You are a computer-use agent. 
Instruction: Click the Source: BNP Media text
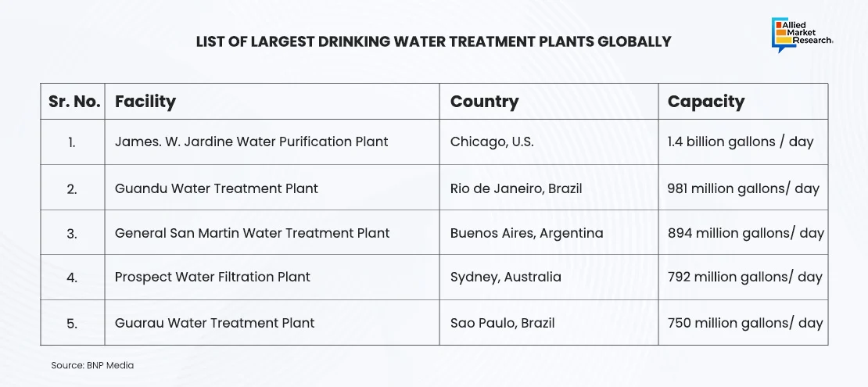pyautogui.click(x=88, y=365)
